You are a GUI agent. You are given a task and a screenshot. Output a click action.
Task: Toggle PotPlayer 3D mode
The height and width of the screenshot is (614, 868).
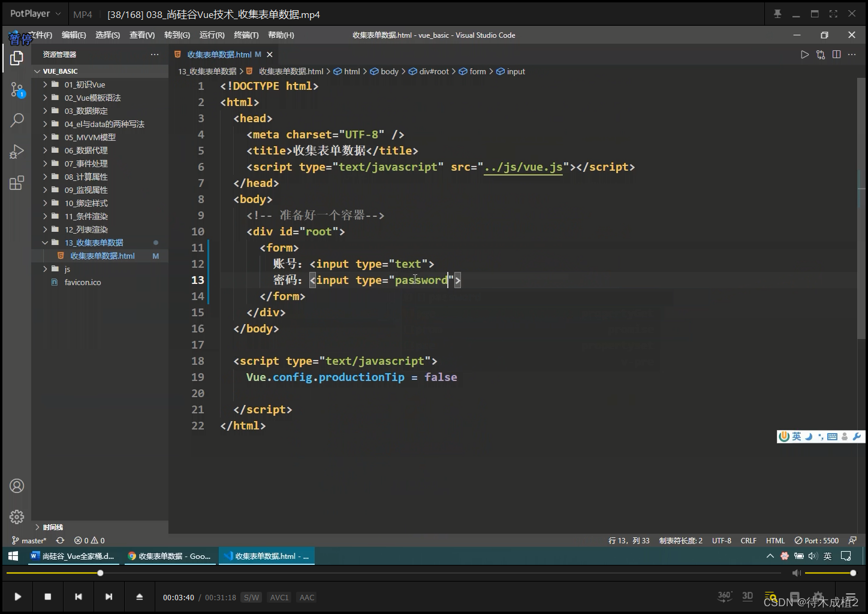tap(748, 596)
